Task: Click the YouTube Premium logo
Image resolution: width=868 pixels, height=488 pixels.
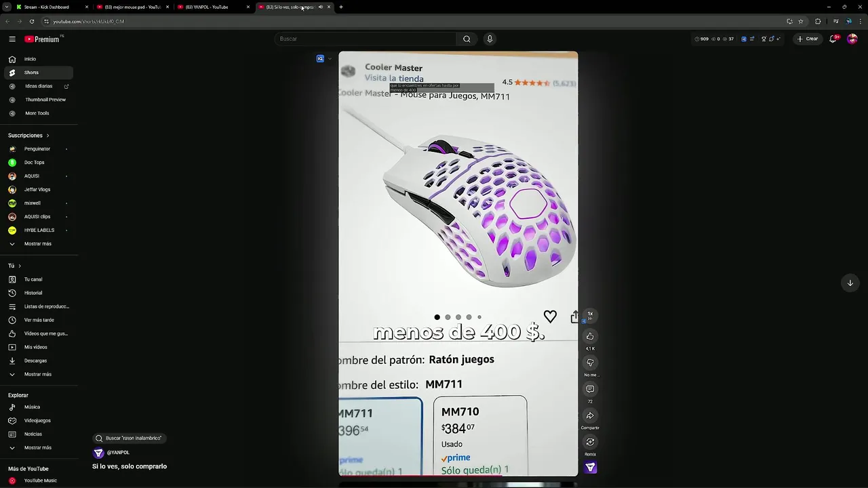Action: [43, 39]
